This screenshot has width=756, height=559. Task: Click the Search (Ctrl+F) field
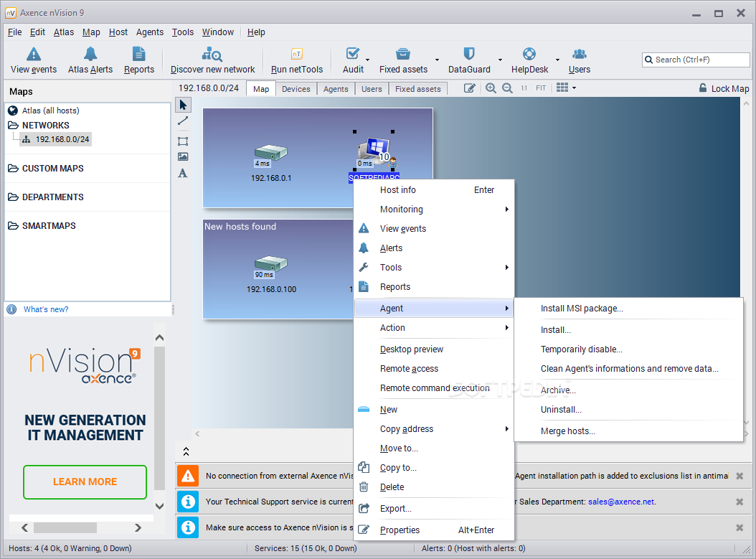pyautogui.click(x=696, y=60)
